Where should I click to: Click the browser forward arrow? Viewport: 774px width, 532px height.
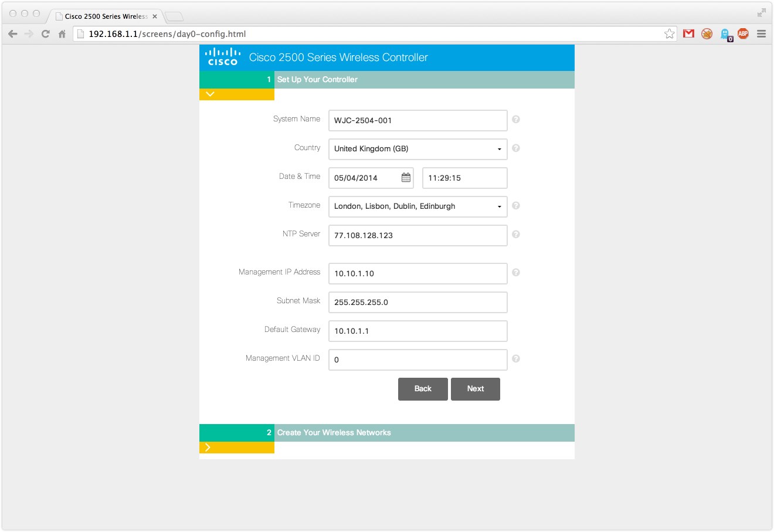pos(29,34)
